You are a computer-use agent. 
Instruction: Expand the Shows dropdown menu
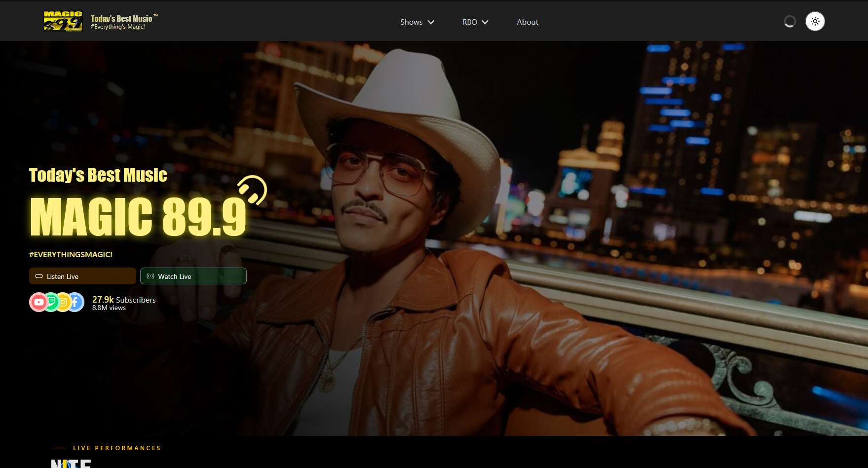417,22
